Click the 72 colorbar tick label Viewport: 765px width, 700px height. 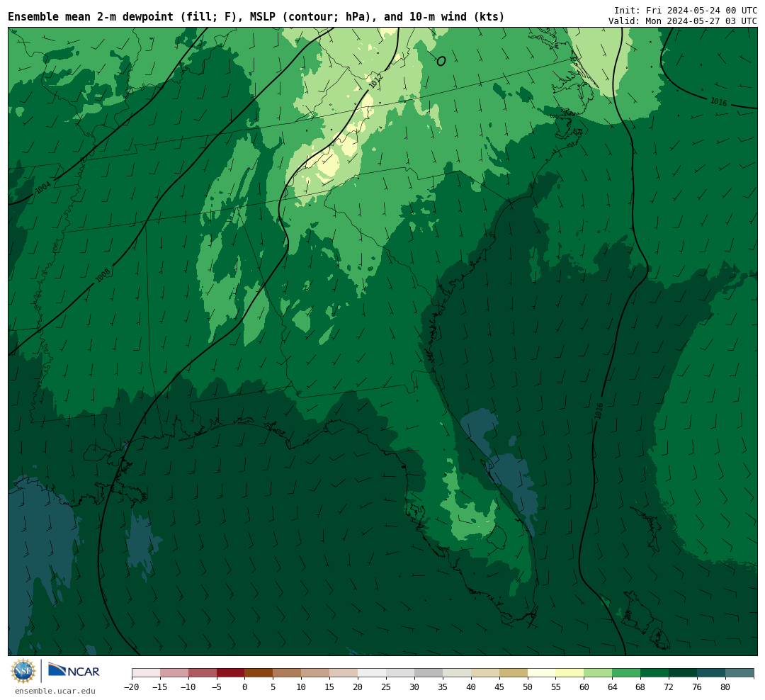coord(669,687)
